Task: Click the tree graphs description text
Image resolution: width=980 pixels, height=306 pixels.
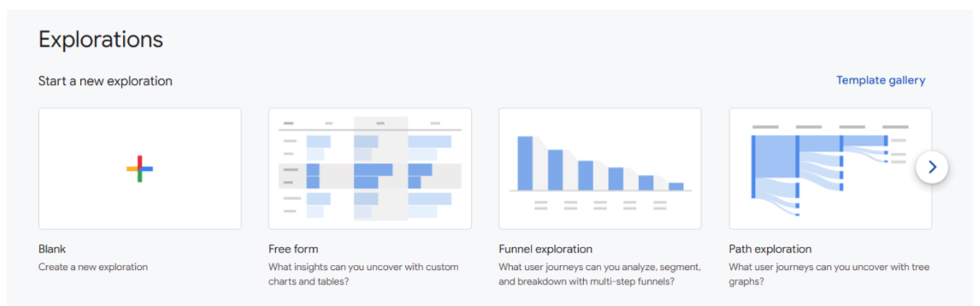Action: click(829, 274)
